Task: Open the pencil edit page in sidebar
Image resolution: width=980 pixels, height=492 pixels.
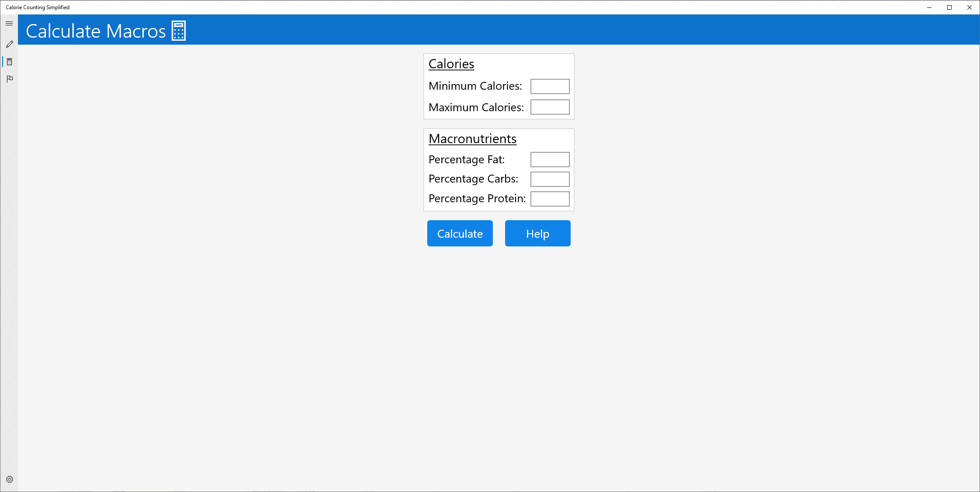Action: [x=9, y=44]
